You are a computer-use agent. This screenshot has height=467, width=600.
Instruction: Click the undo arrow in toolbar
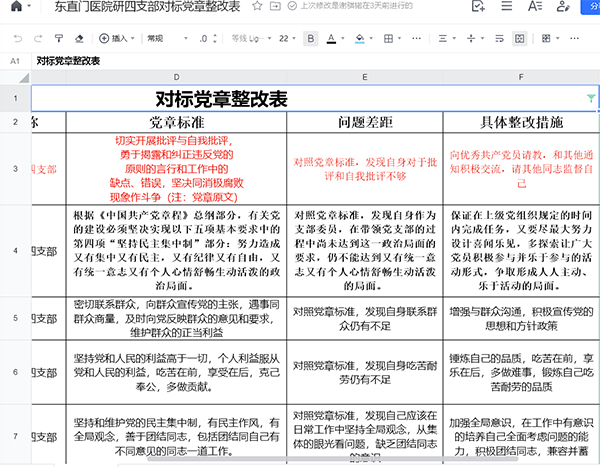coord(17,39)
